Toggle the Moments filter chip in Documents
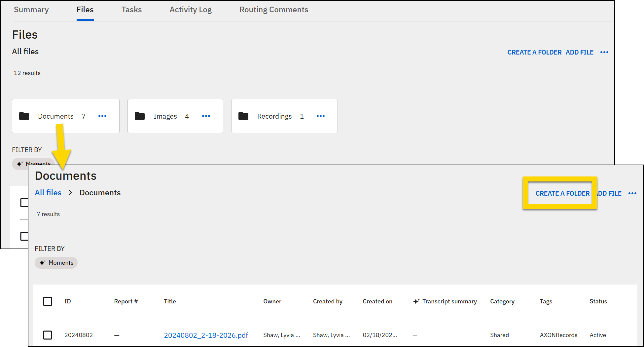Viewport: 644px width, 347px height. point(56,263)
